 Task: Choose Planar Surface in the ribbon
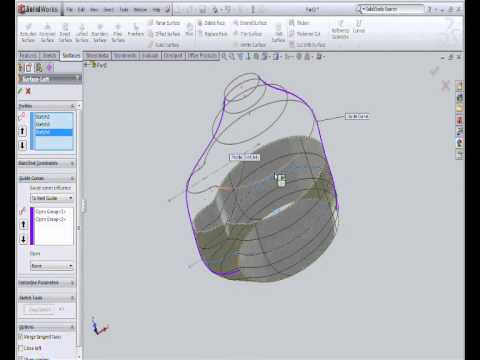click(x=164, y=23)
